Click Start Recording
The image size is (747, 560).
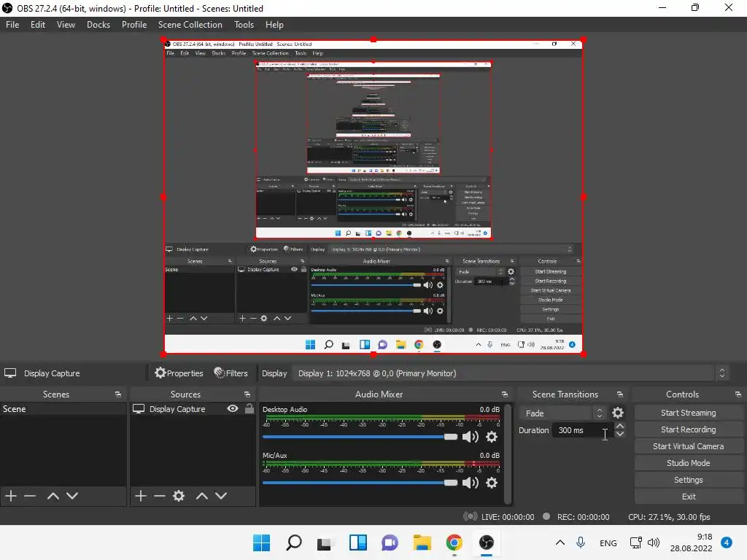pyautogui.click(x=689, y=429)
